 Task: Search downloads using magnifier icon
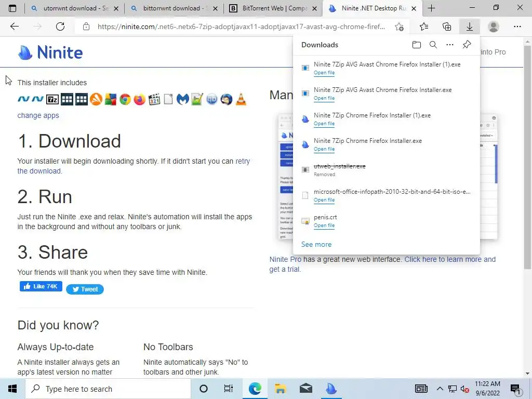coord(433,45)
